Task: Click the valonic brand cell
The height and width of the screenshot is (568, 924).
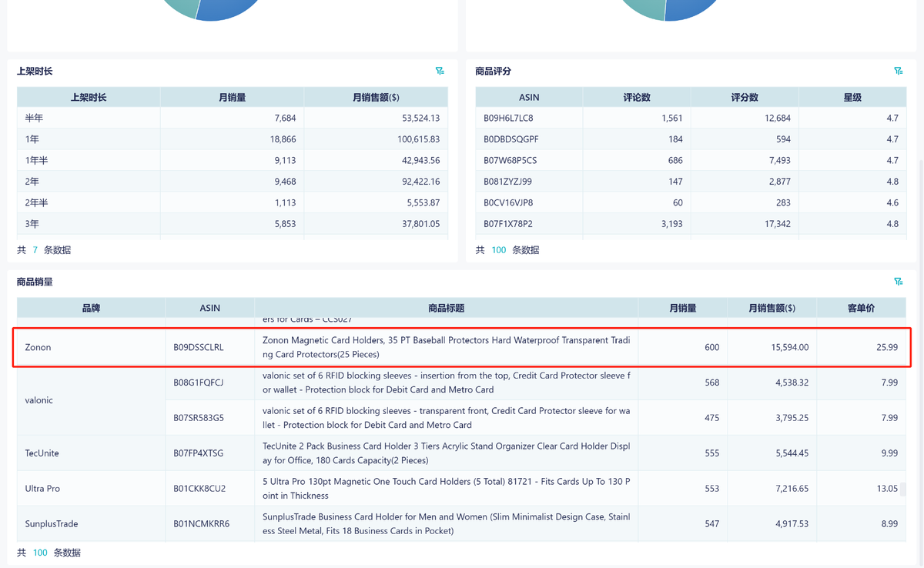Action: tap(39, 400)
